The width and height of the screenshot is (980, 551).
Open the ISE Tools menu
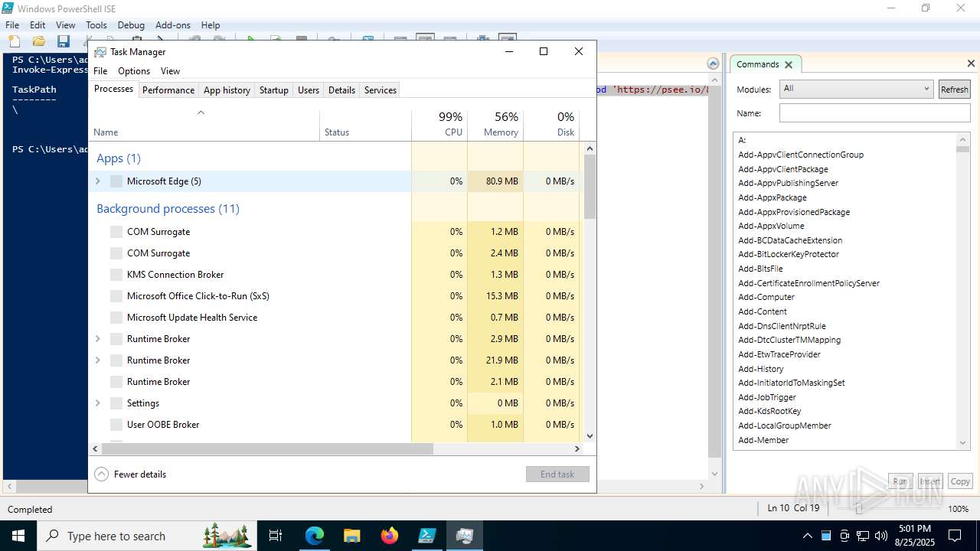[x=96, y=25]
